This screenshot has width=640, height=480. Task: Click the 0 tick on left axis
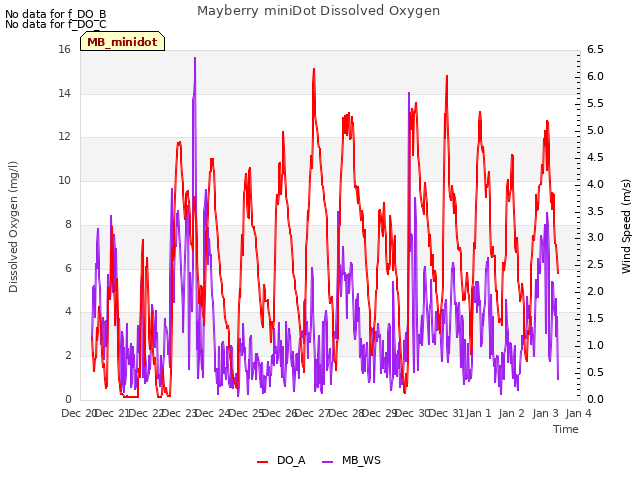pyautogui.click(x=68, y=399)
